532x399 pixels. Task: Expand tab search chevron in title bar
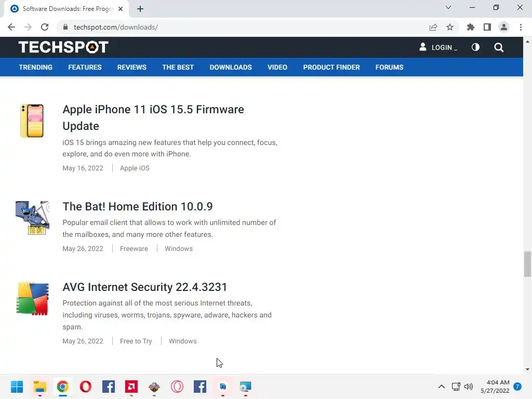tap(448, 7)
